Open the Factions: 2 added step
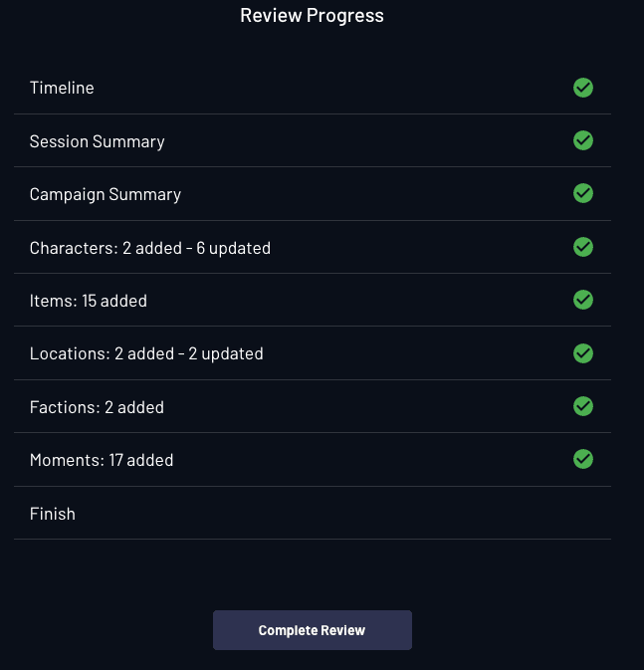644x670 pixels. (x=97, y=407)
